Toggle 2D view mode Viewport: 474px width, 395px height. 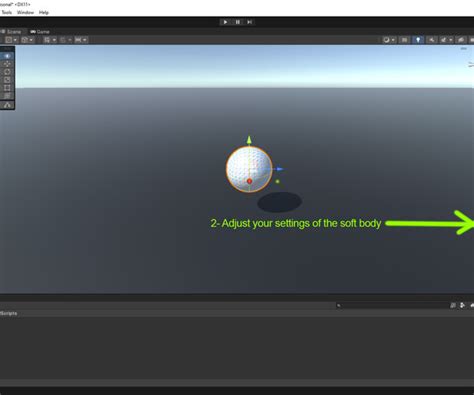[404, 40]
